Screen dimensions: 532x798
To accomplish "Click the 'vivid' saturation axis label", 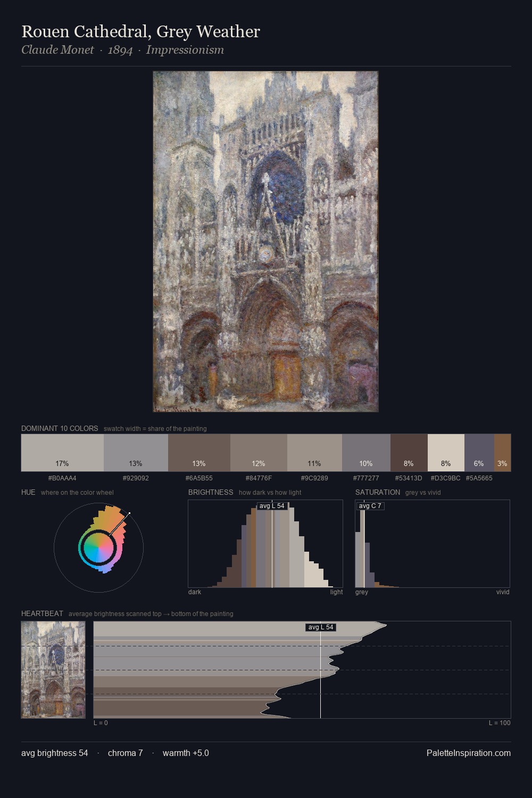I will coord(503,592).
